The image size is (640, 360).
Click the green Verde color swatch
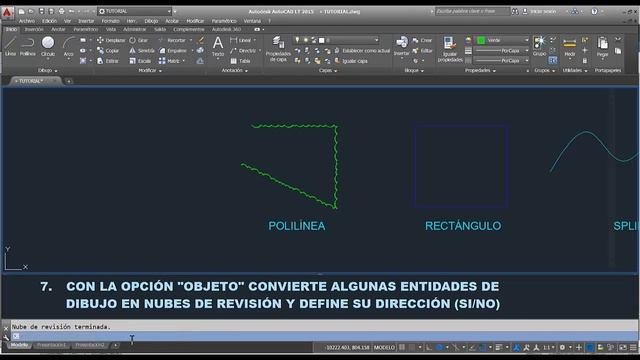tap(481, 40)
